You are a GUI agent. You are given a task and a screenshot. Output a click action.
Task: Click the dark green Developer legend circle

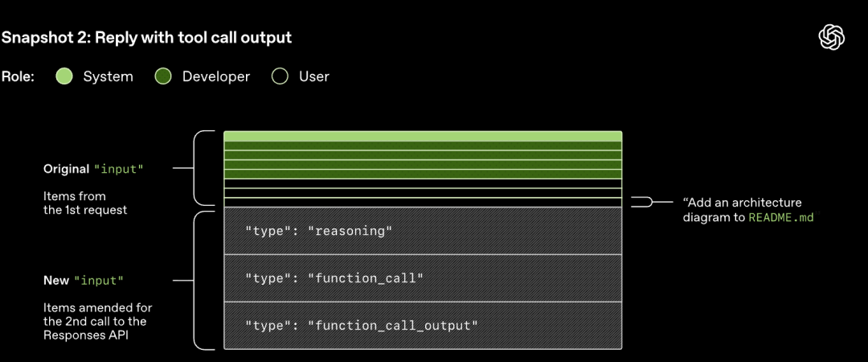(x=163, y=76)
